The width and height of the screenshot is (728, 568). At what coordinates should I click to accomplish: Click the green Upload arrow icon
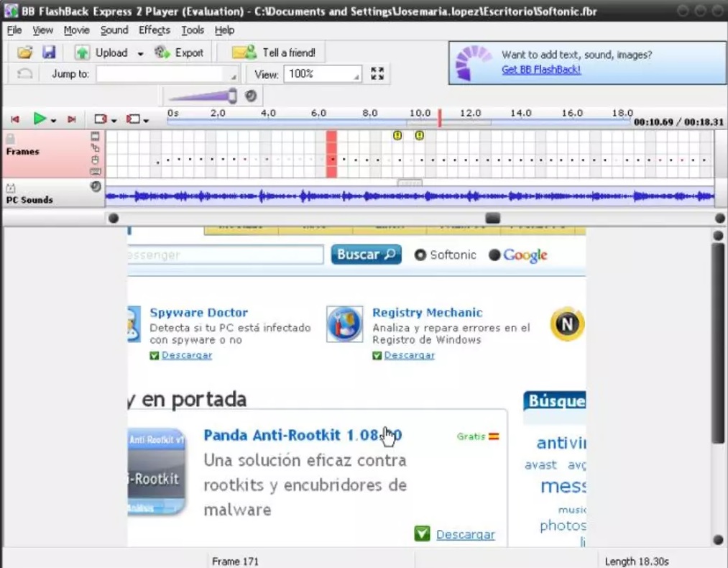click(x=82, y=52)
